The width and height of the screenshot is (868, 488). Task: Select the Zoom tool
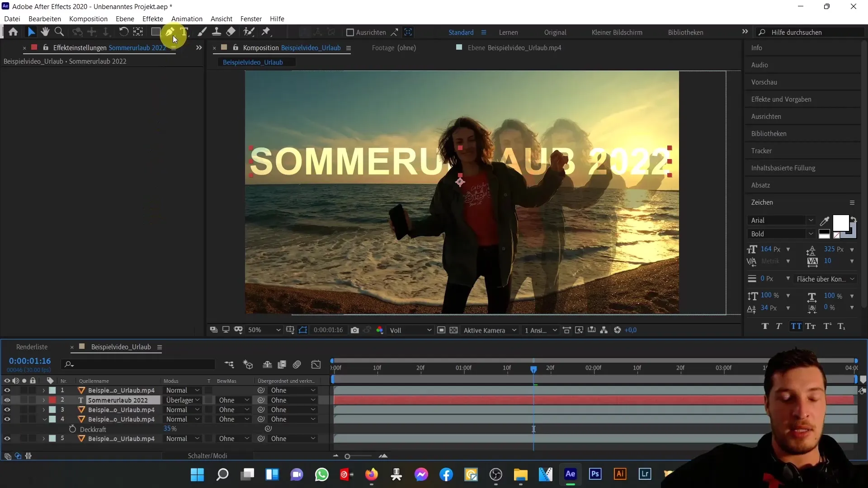click(59, 32)
